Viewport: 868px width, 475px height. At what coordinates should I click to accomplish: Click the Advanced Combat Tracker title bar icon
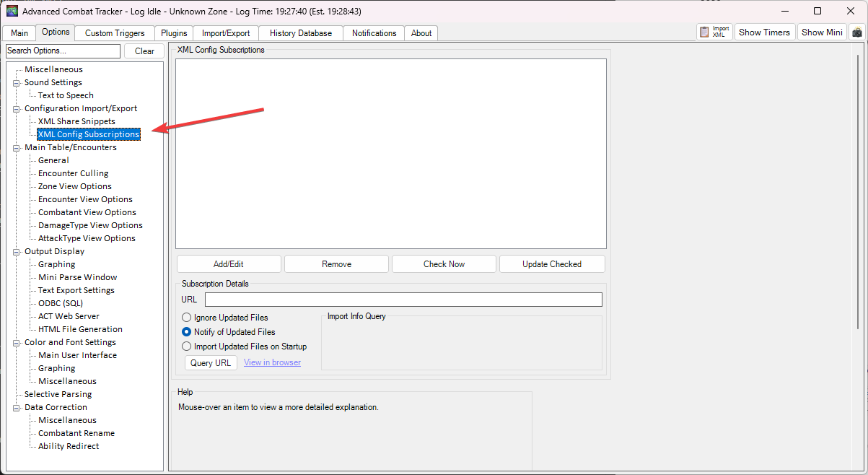(12, 11)
